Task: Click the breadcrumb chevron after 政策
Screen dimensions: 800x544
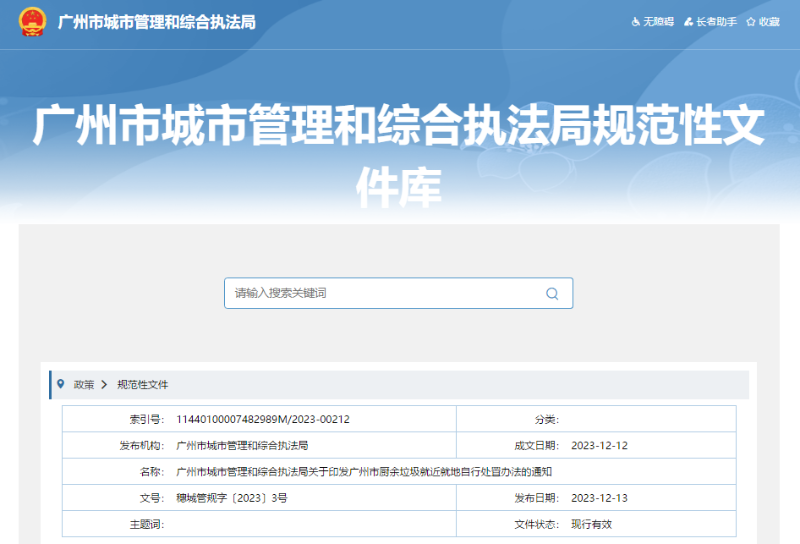Action: coord(104,384)
